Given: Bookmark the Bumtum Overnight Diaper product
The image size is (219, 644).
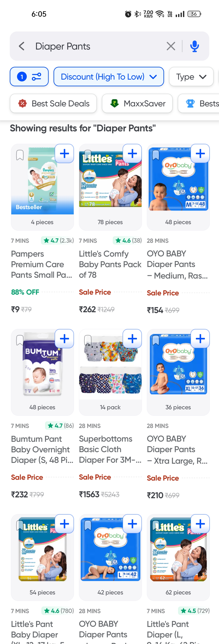Looking at the screenshot, I should coord(20,340).
